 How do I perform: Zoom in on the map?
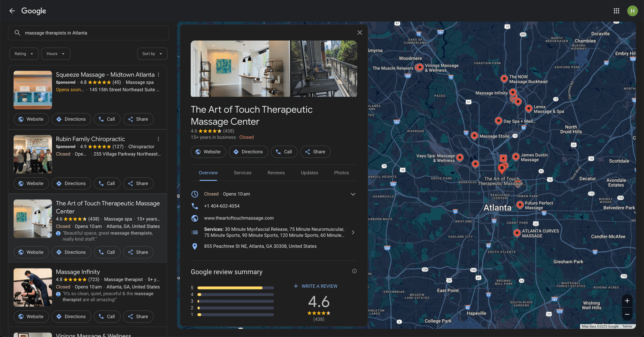(627, 301)
